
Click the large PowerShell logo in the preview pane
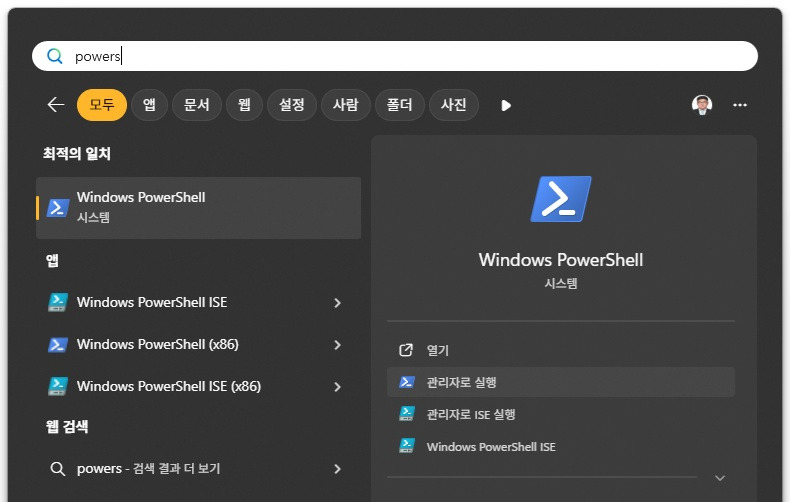pyautogui.click(x=561, y=199)
